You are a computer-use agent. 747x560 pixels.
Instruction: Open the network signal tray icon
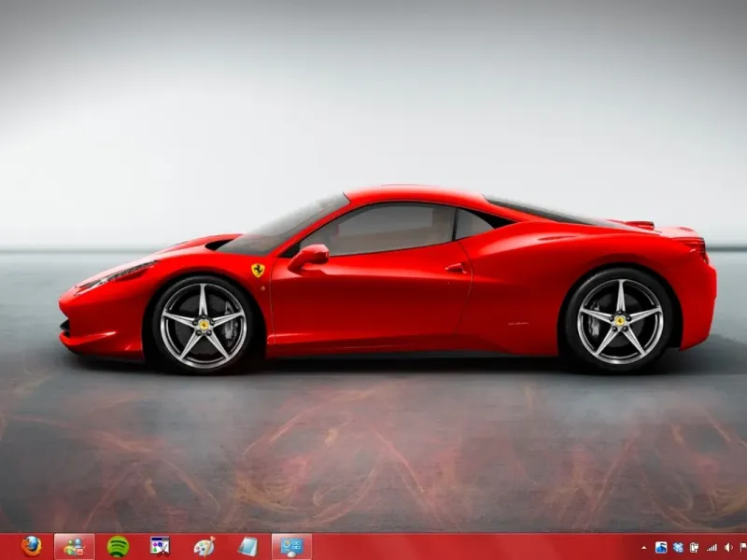click(x=711, y=547)
